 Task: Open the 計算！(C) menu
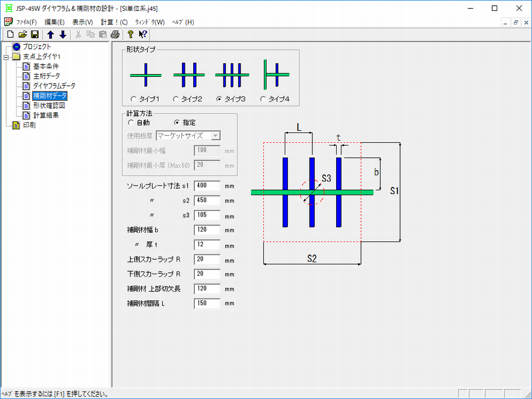pyautogui.click(x=114, y=22)
